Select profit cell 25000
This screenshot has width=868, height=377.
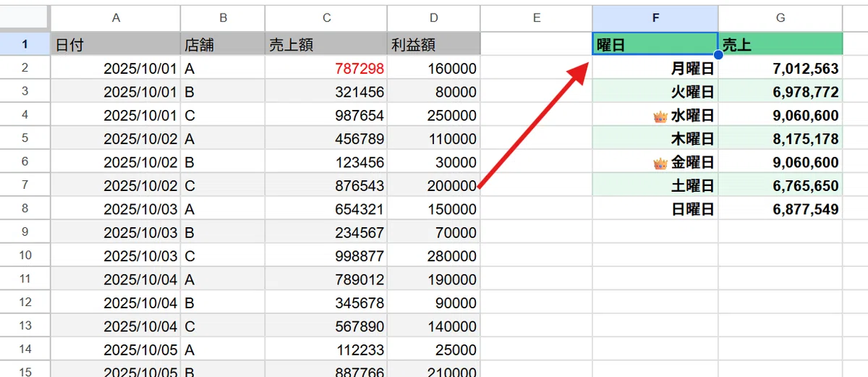point(433,350)
